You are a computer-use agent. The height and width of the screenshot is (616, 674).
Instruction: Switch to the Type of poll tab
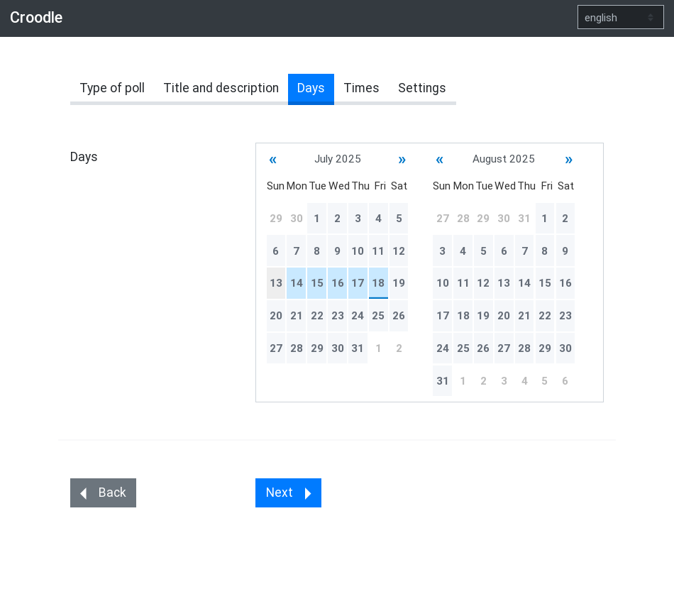[112, 88]
